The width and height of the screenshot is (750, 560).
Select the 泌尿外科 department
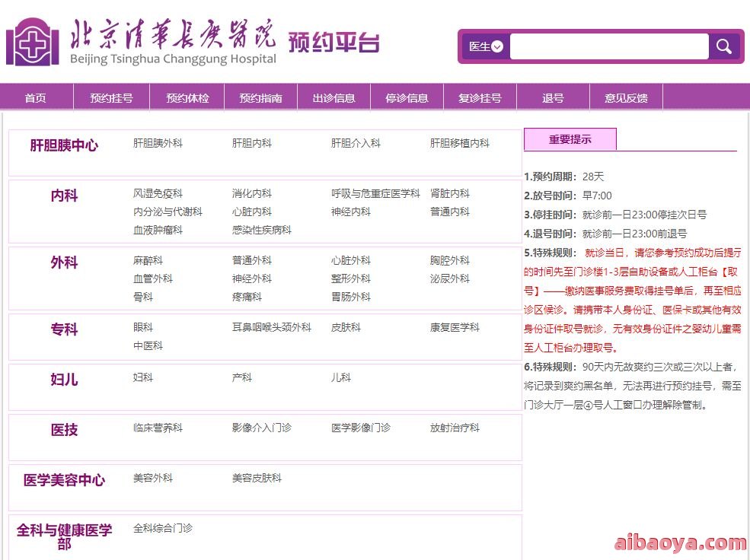[449, 278]
